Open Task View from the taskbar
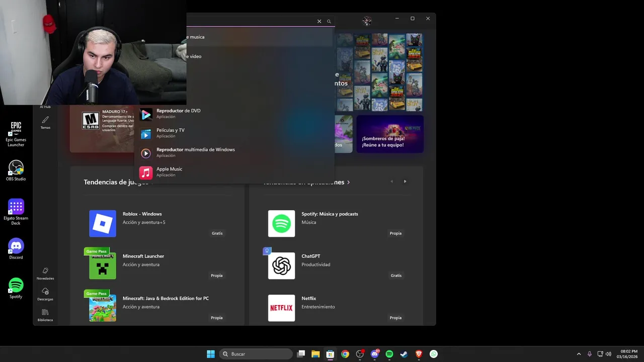 301,354
